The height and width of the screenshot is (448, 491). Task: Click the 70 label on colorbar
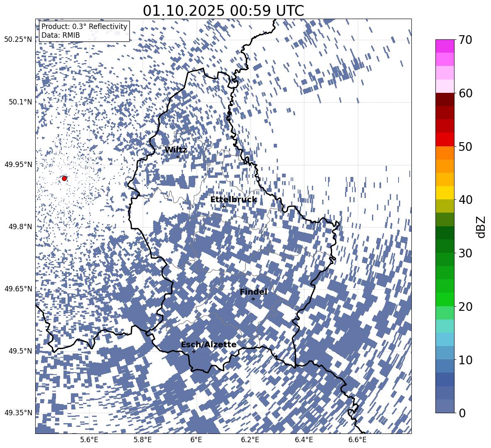click(466, 40)
